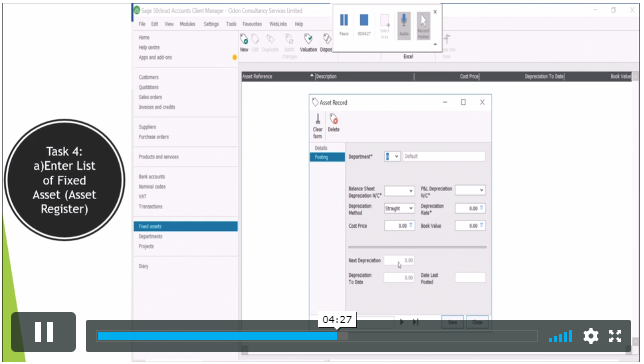The image size is (644, 364).
Task: Open Nominal codes in the sidebar
Action: (152, 187)
